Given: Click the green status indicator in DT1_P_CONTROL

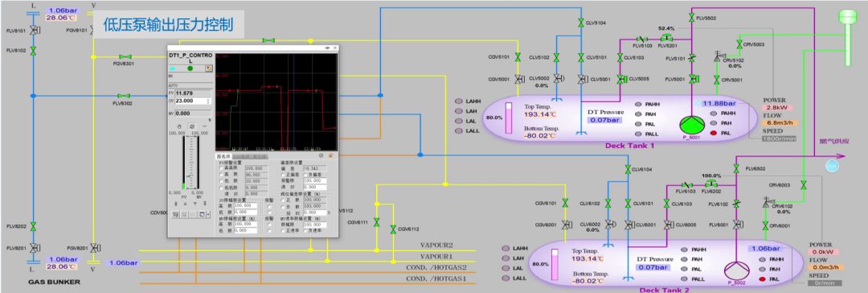Looking at the screenshot, I should point(190,68).
